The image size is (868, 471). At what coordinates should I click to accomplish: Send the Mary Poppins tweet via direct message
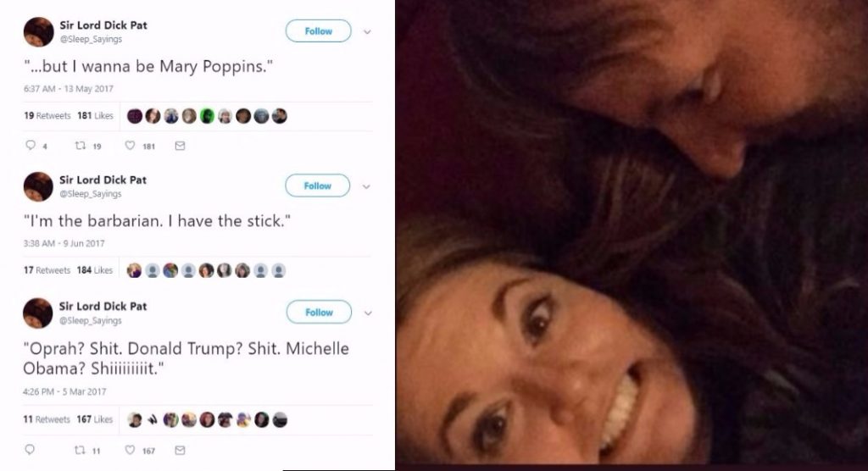tap(179, 146)
